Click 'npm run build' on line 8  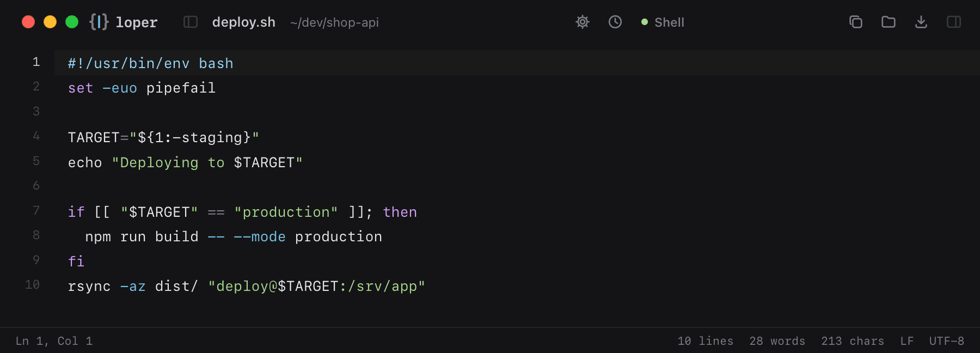point(142,236)
